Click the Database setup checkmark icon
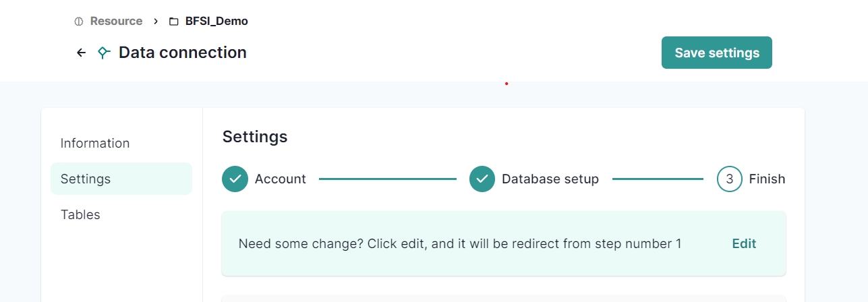The height and width of the screenshot is (302, 868). pyautogui.click(x=482, y=179)
